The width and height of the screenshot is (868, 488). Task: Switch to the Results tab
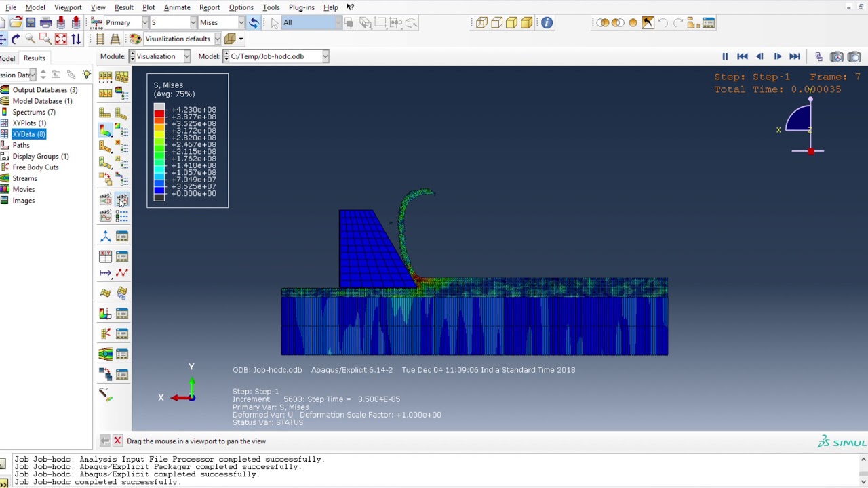point(34,58)
